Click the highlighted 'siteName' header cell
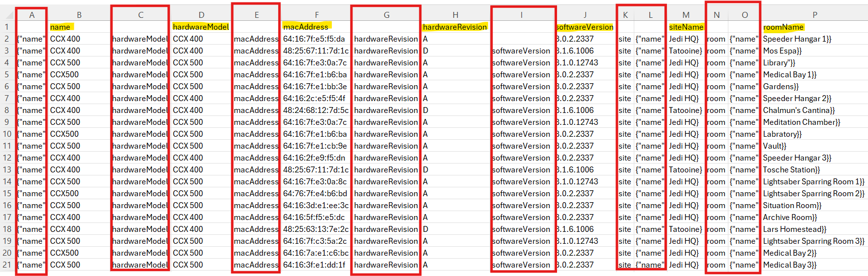This screenshot has height=276, width=868. [x=686, y=27]
